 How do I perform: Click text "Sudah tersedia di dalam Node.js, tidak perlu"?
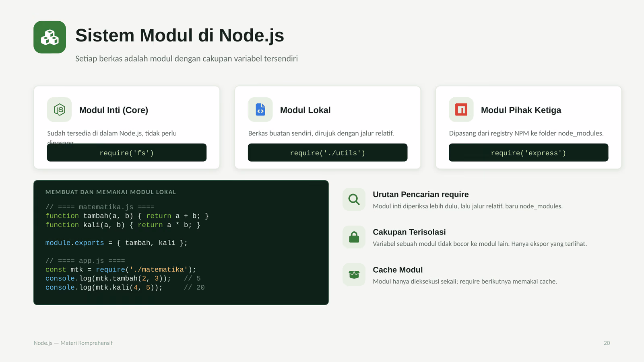pos(112,133)
